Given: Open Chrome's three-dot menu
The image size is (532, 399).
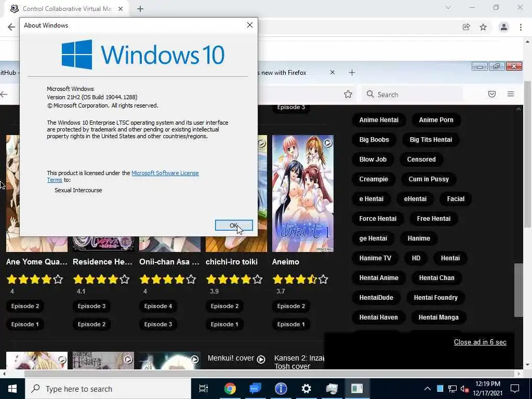Looking at the screenshot, I should (x=521, y=27).
